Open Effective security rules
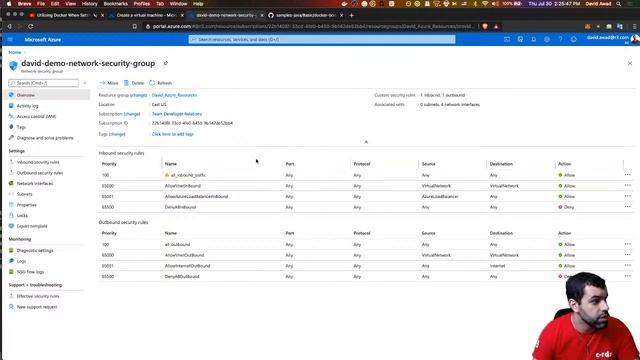 click(38, 296)
